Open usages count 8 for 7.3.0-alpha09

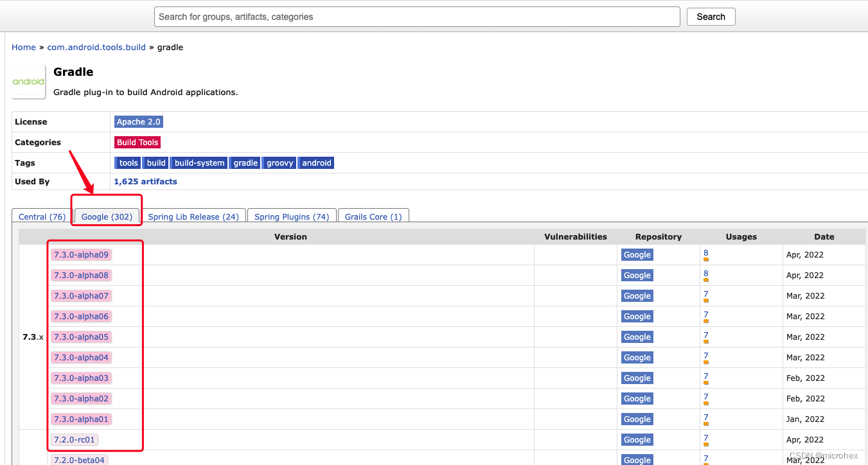coord(705,253)
